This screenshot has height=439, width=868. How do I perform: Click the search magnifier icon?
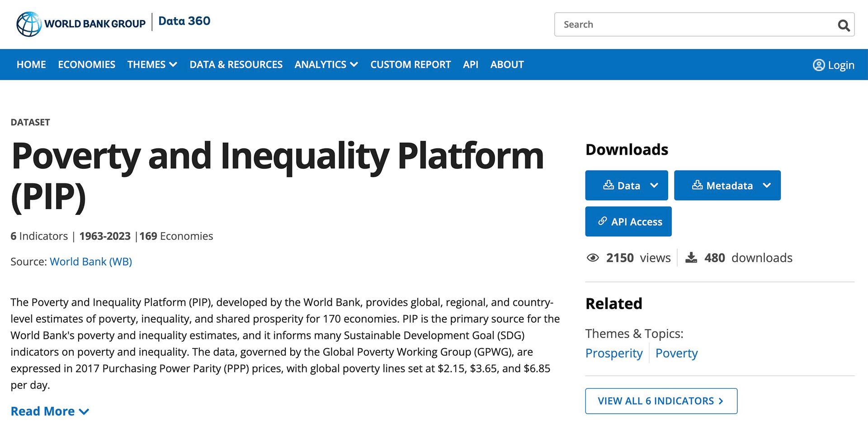pyautogui.click(x=844, y=25)
